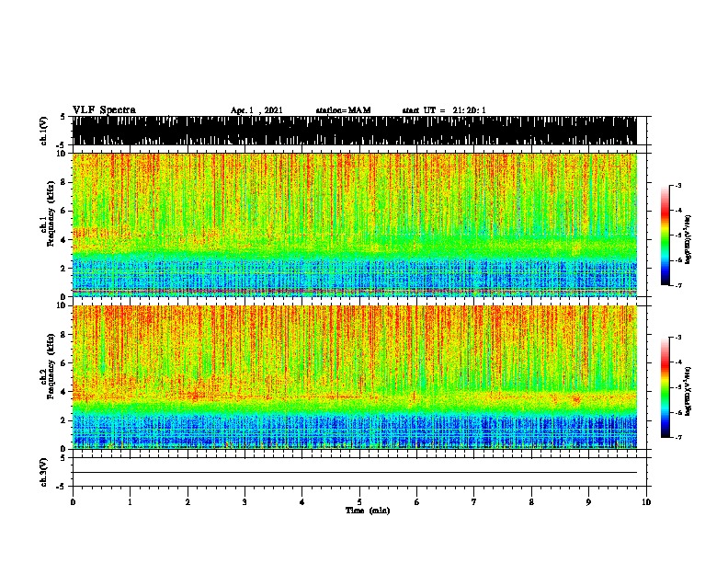Click time axis tick label "3"
Image resolution: width=728 pixels, height=563 pixels.
tap(245, 502)
